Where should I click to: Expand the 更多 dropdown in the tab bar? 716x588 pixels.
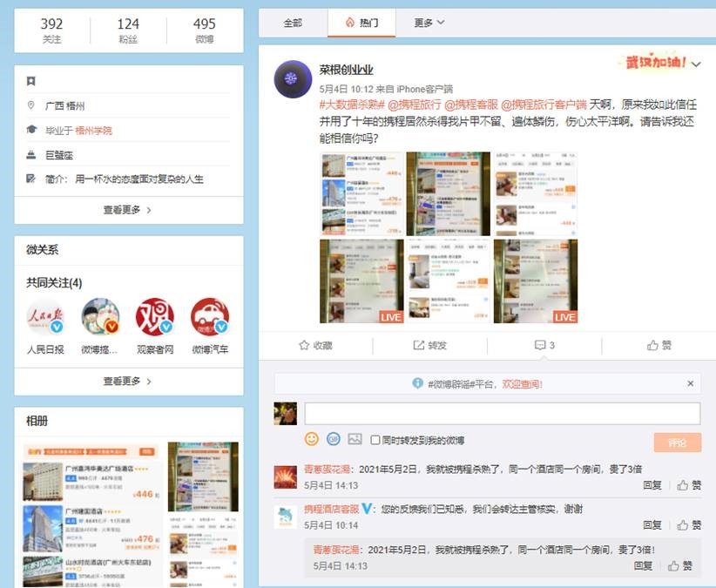coord(429,23)
